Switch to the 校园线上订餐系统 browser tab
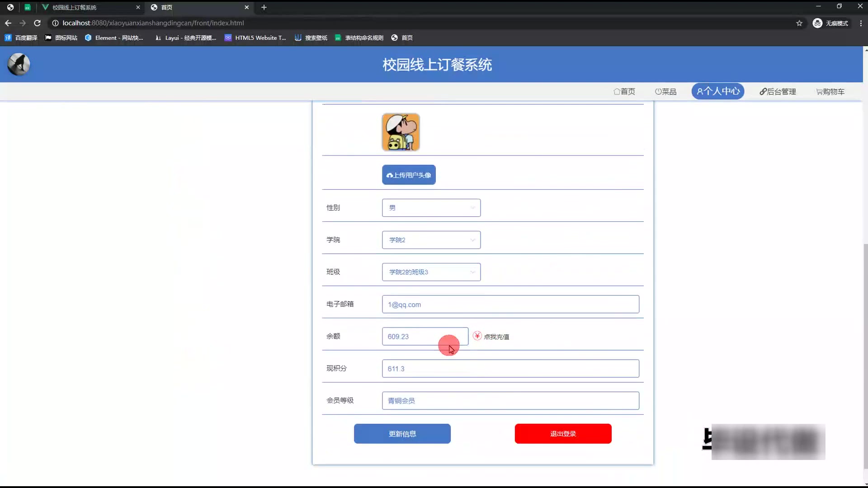The image size is (868, 488). click(x=75, y=7)
